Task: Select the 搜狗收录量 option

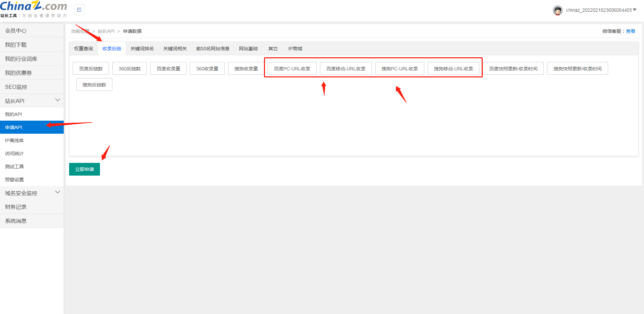Action: tap(246, 68)
